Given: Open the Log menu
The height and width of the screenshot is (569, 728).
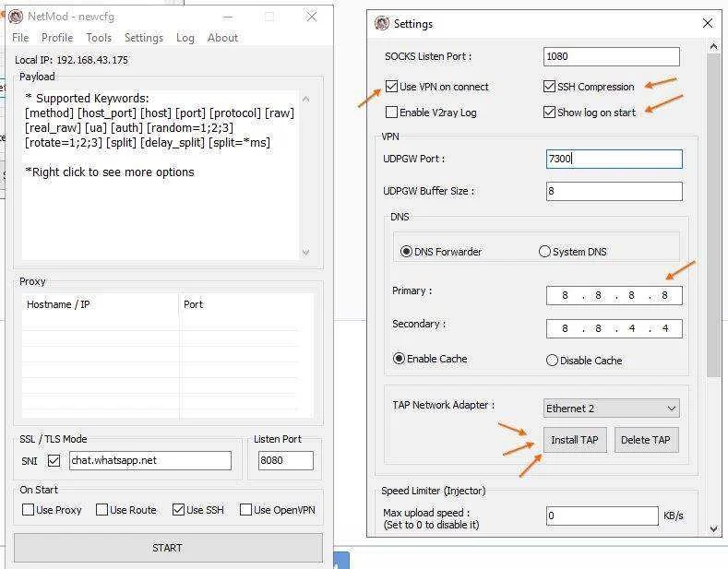Looking at the screenshot, I should pyautogui.click(x=185, y=38).
